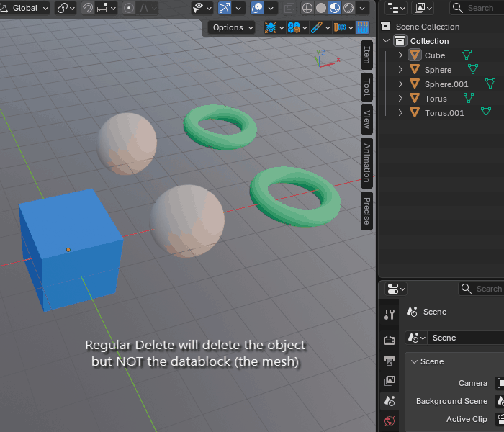This screenshot has width=504, height=432.
Task: Click Cube's green mesh data icon
Action: pyautogui.click(x=467, y=55)
